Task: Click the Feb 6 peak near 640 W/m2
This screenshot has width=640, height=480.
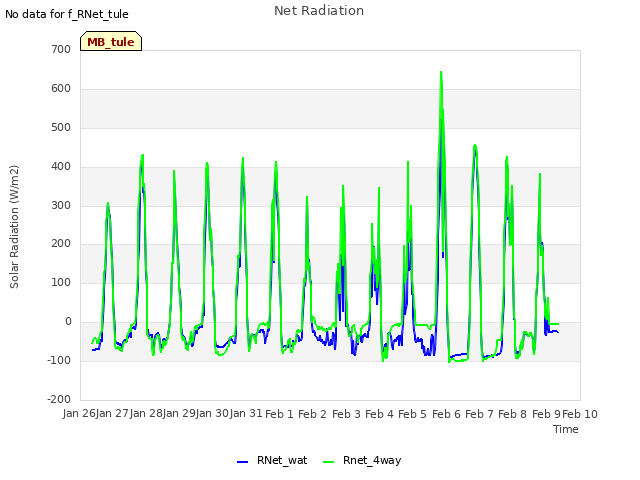Action: [441, 73]
